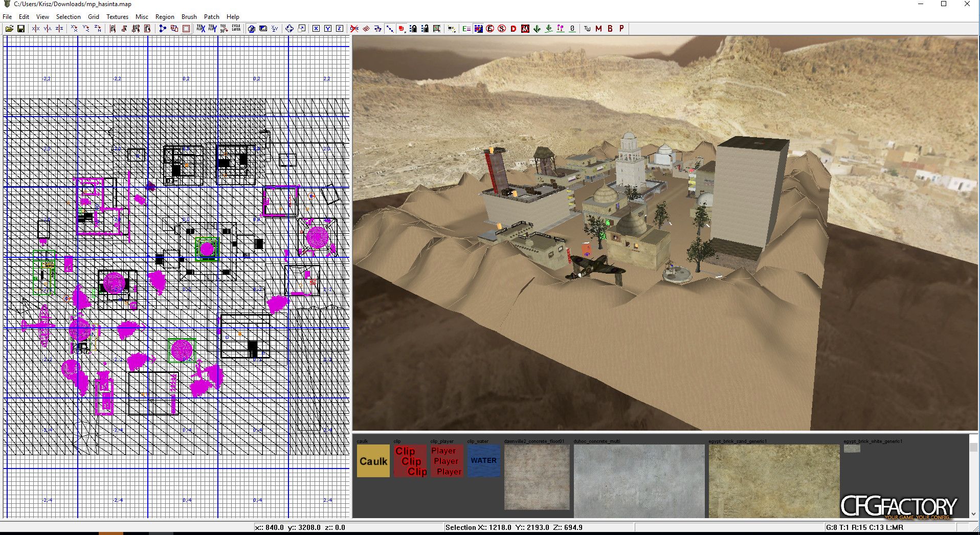Switch to the Y view button
980x535 pixels.
point(328,29)
